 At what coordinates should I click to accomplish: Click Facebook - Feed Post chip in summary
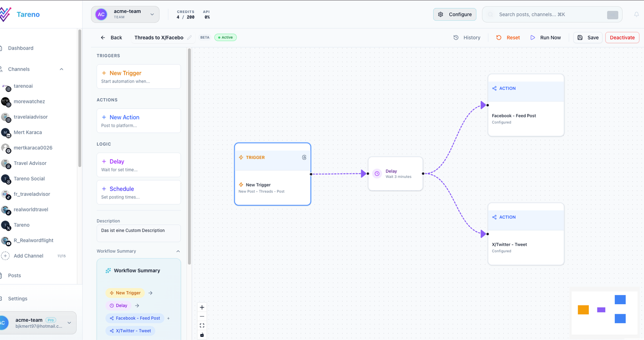coord(135,318)
